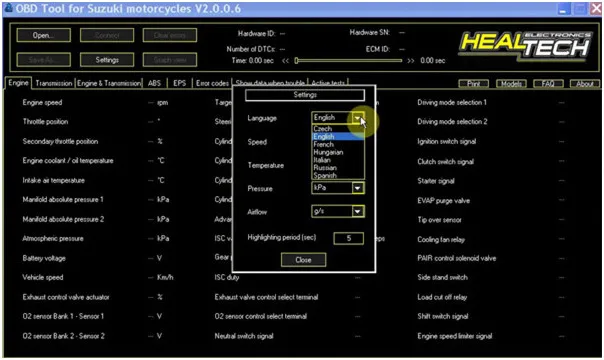Click O2 sensor control select terminal label
This screenshot has height=360, width=604.
tap(261, 316)
